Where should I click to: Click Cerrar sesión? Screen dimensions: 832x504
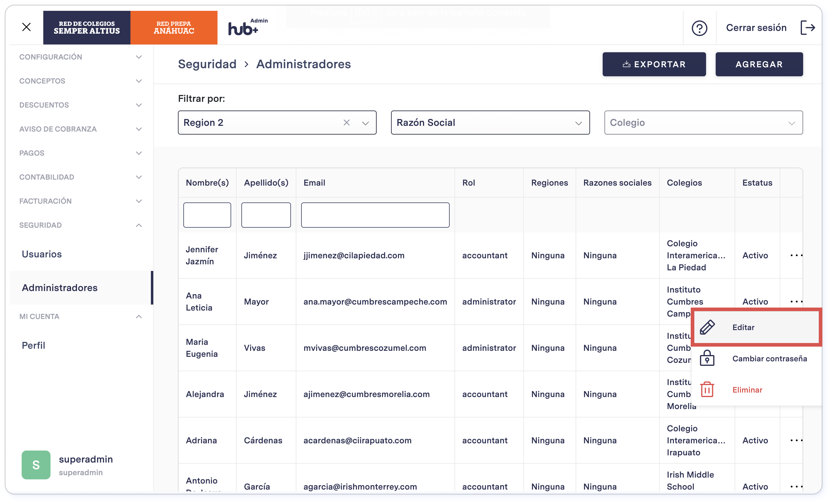(x=756, y=28)
